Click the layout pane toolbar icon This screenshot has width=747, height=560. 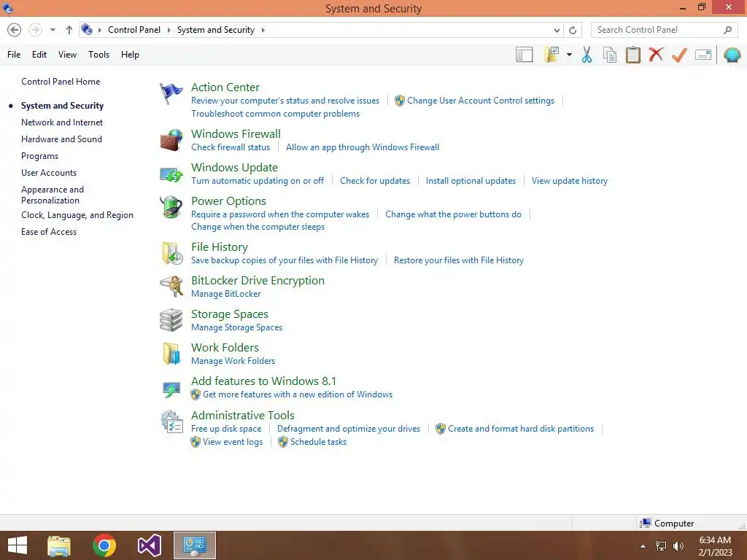coord(524,55)
